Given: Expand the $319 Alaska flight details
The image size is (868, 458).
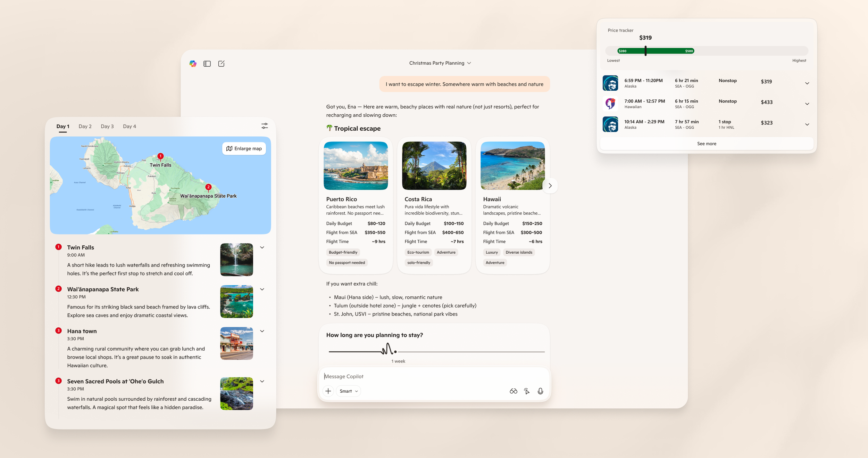Looking at the screenshot, I should coord(807,83).
